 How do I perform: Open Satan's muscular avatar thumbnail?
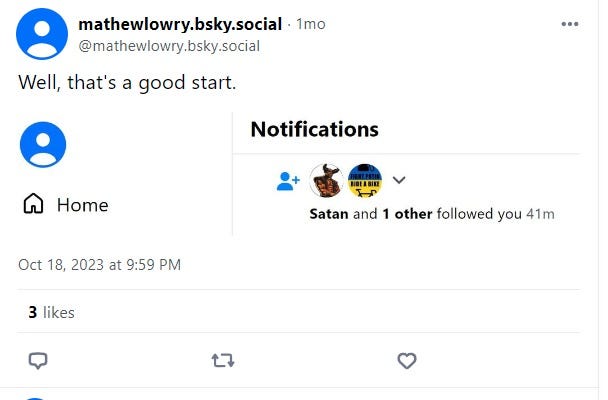326,180
